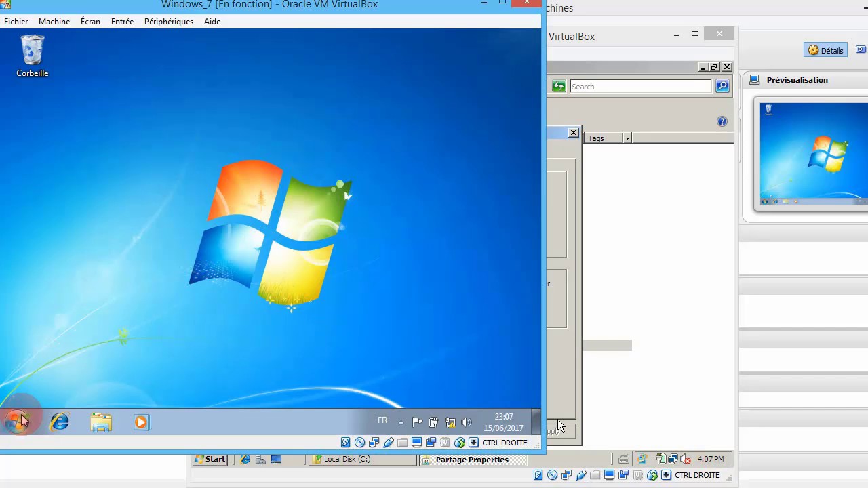This screenshot has width=868, height=488.
Task: Open the Entrée menu
Action: [122, 22]
